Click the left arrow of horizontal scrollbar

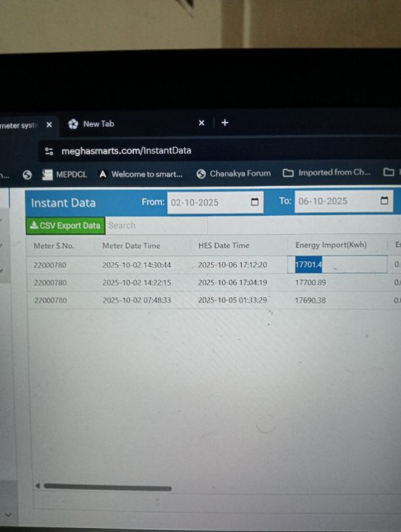tap(37, 486)
